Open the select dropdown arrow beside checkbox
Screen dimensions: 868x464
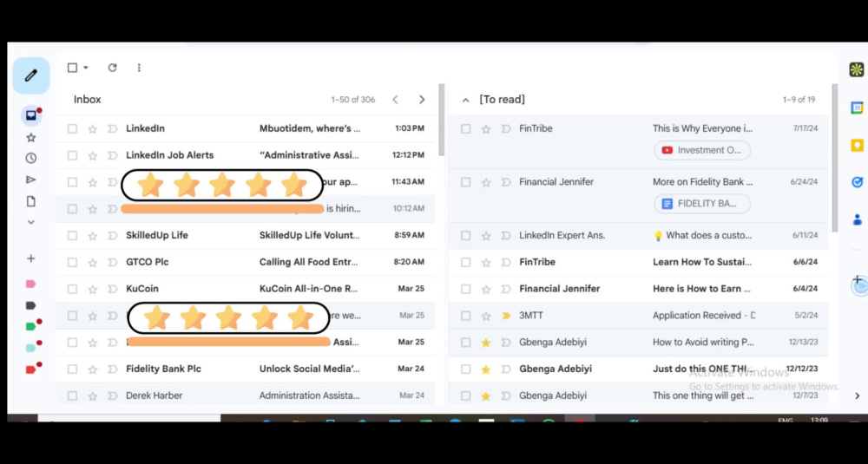[86, 68]
